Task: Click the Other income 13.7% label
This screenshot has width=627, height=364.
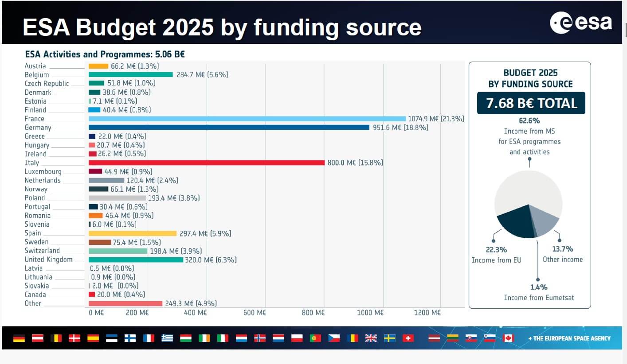Action: tap(562, 254)
